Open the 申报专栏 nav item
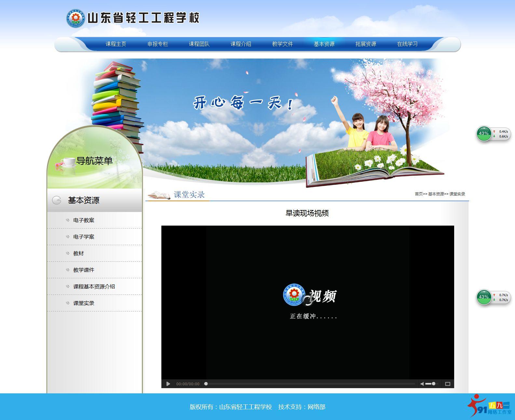The height and width of the screenshot is (420, 515). [158, 44]
